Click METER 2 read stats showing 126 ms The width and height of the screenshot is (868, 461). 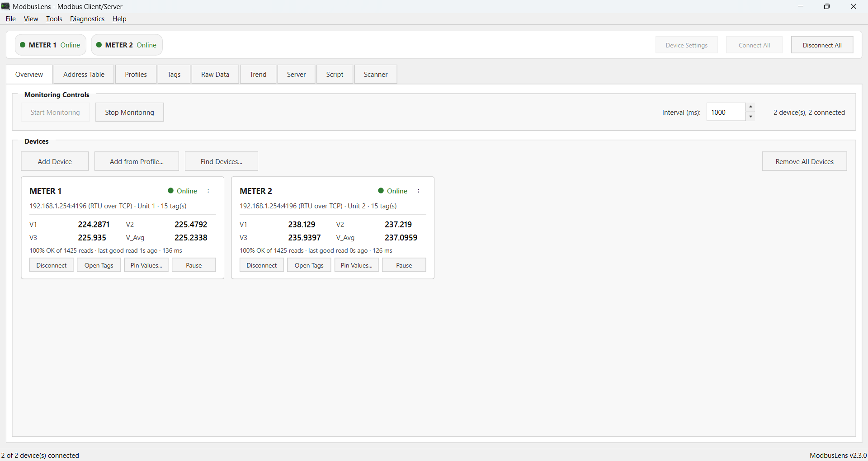tap(316, 250)
